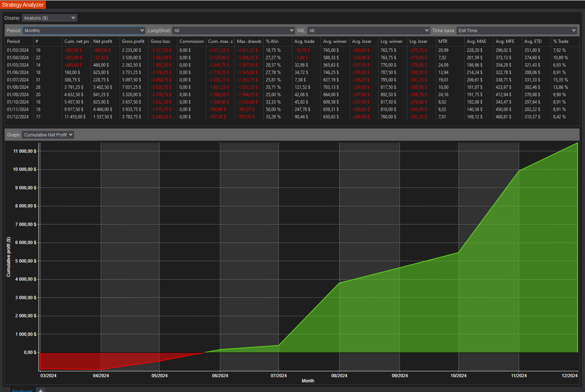Sort by Cum. net profit column header
This screenshot has width=585, height=392.
click(x=77, y=41)
